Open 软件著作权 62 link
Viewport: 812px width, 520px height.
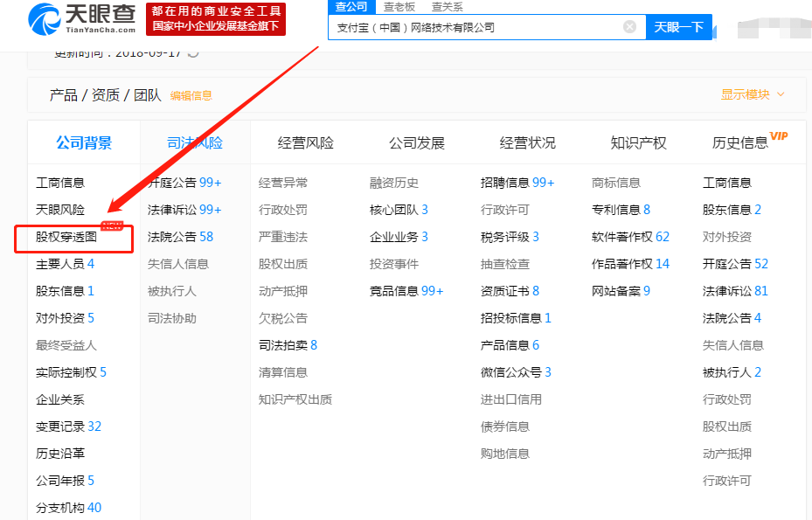coord(630,237)
